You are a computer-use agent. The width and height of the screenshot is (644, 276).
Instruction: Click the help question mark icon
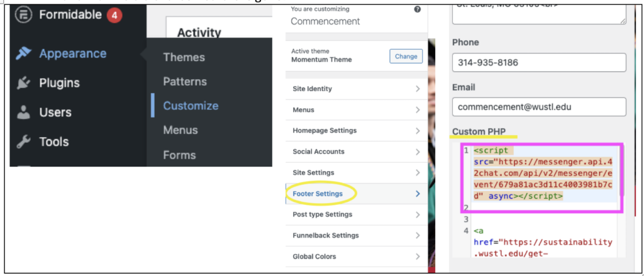click(x=418, y=9)
